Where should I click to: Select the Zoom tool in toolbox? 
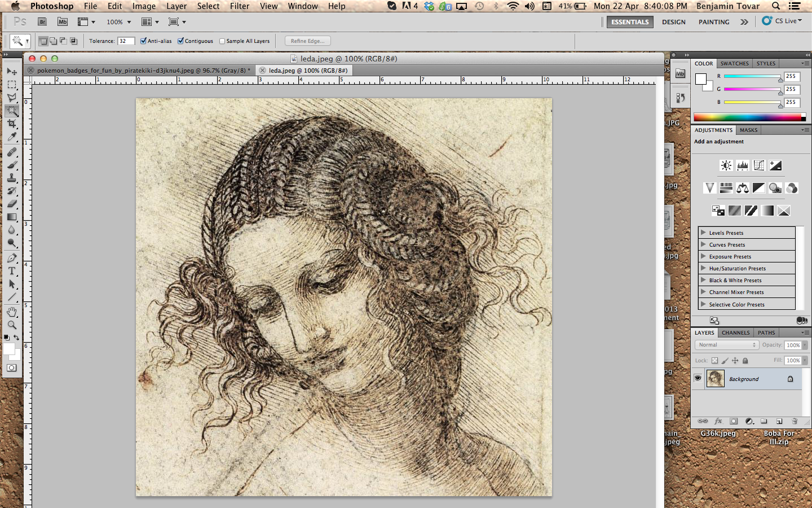(12, 325)
